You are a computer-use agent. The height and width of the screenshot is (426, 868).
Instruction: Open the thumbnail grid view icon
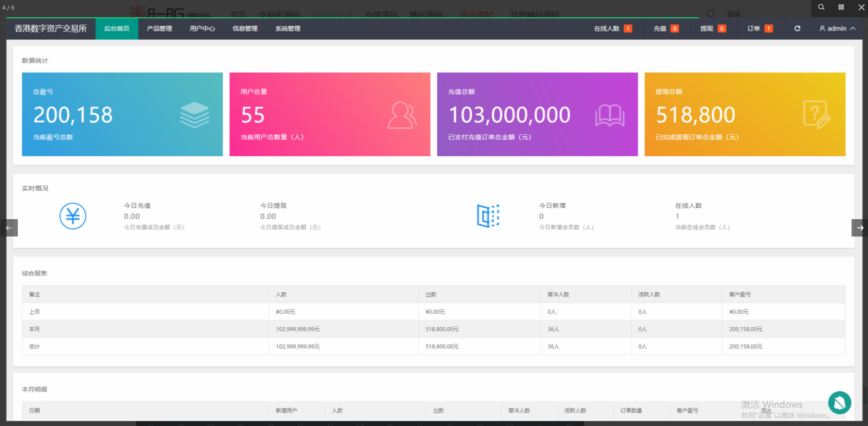[x=841, y=7]
